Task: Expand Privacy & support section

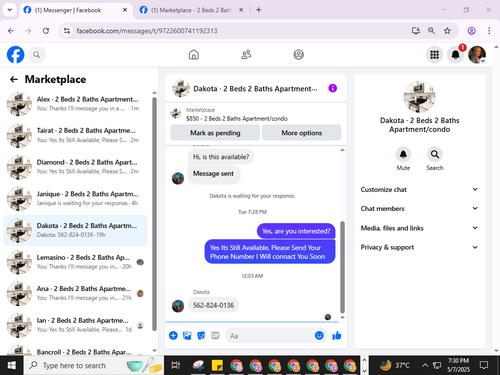Action: tap(419, 247)
